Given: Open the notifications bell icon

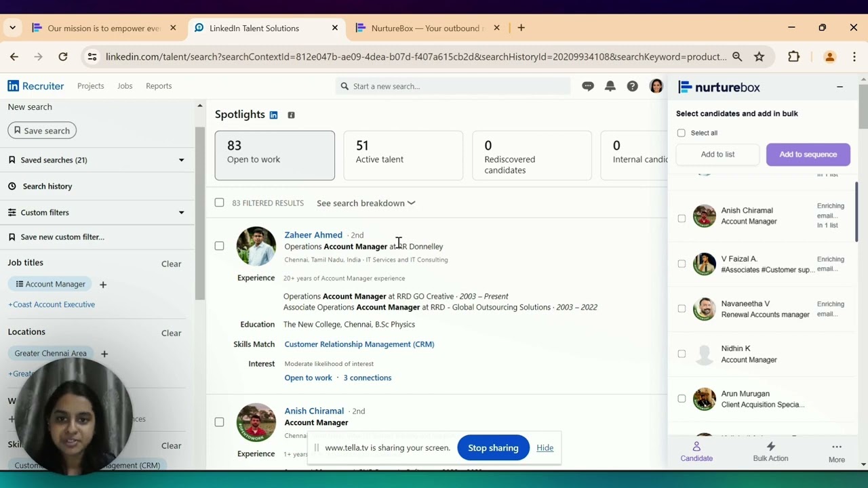Looking at the screenshot, I should coord(610,86).
